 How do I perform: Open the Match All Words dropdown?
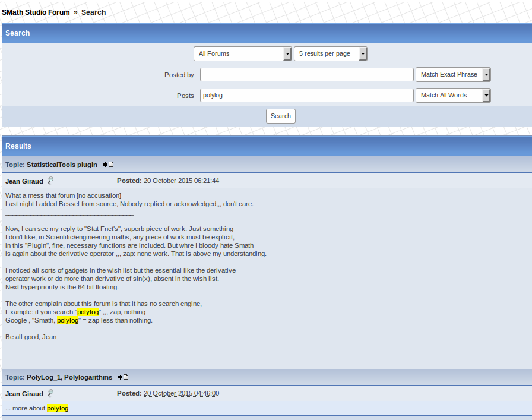click(453, 95)
